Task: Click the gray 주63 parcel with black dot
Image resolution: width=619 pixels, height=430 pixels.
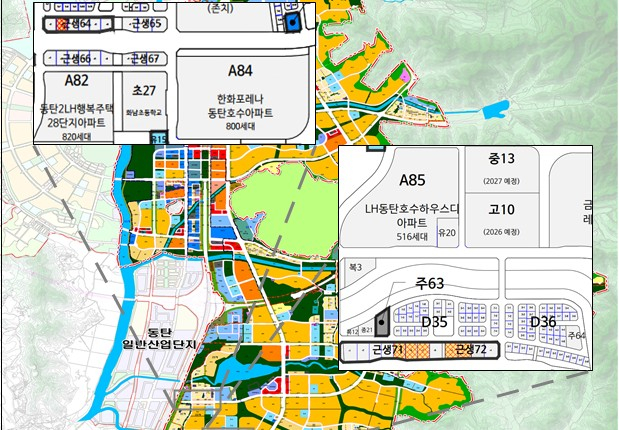Action: pos(382,322)
